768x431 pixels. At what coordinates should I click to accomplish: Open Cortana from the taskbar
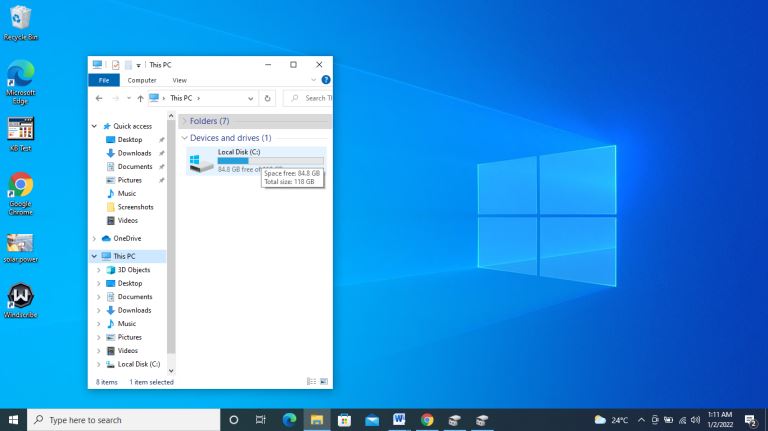[234, 420]
